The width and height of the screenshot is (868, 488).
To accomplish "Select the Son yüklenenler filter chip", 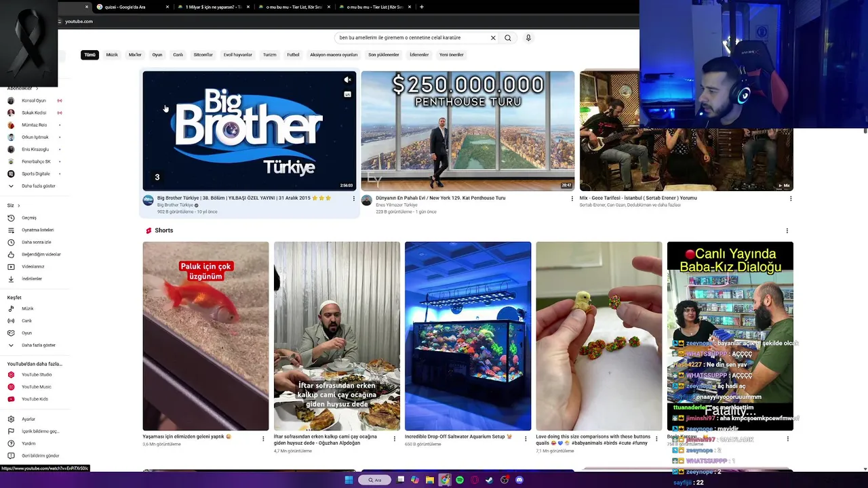I will (383, 55).
